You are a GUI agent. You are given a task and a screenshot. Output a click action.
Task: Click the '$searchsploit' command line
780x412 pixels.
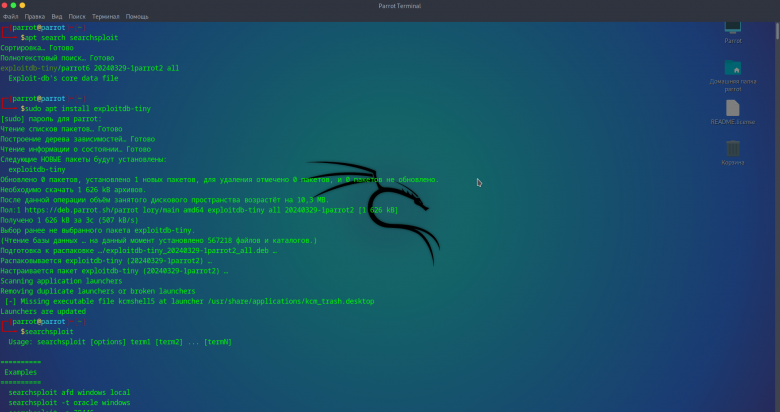pos(47,332)
